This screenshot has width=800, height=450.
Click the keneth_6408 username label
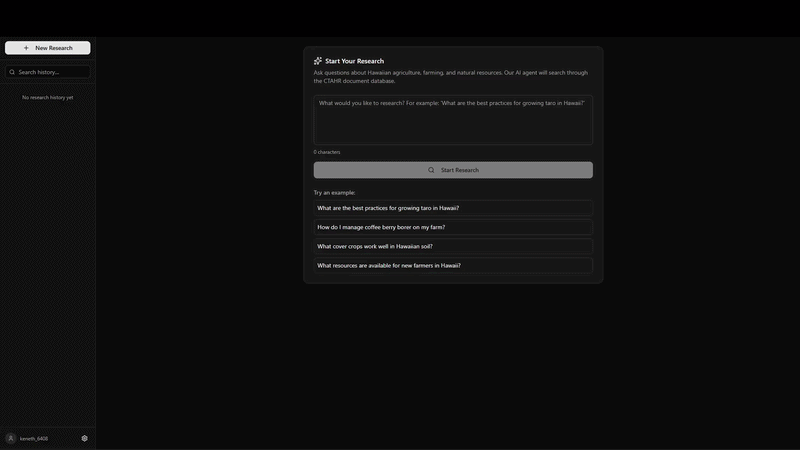click(x=34, y=439)
